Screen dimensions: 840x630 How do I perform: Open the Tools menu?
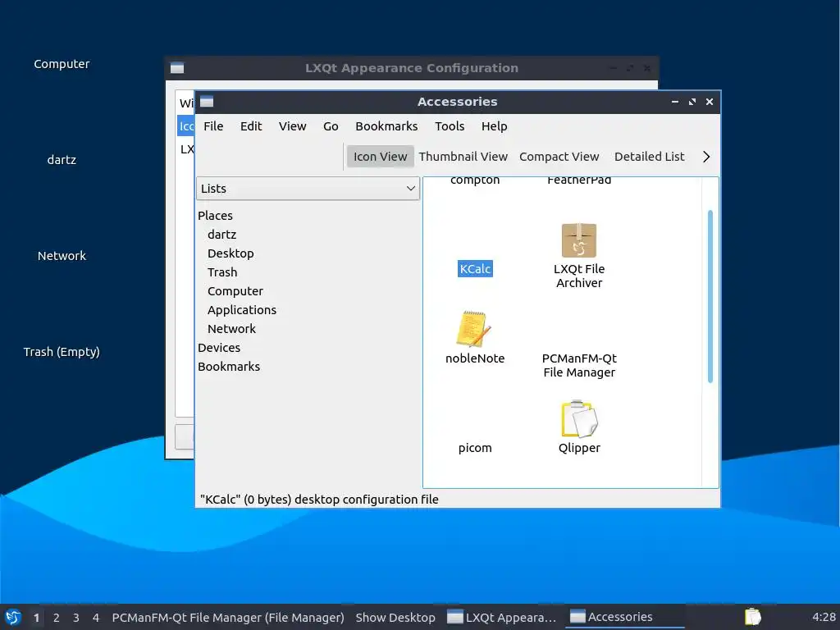450,126
